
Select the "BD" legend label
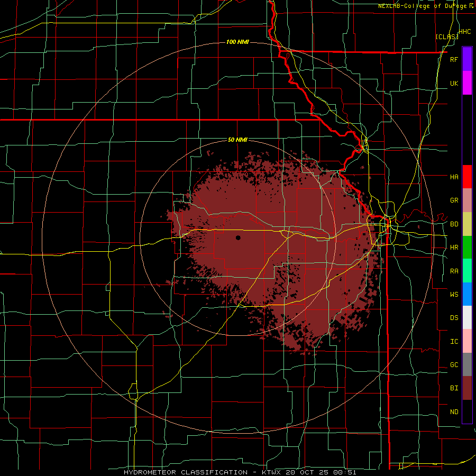pos(454,224)
